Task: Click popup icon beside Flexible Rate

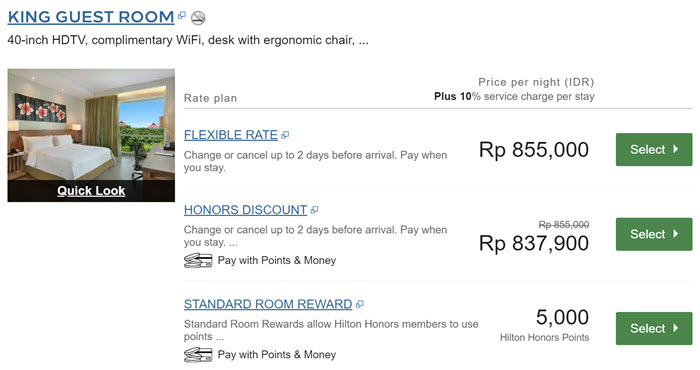Action: point(285,135)
